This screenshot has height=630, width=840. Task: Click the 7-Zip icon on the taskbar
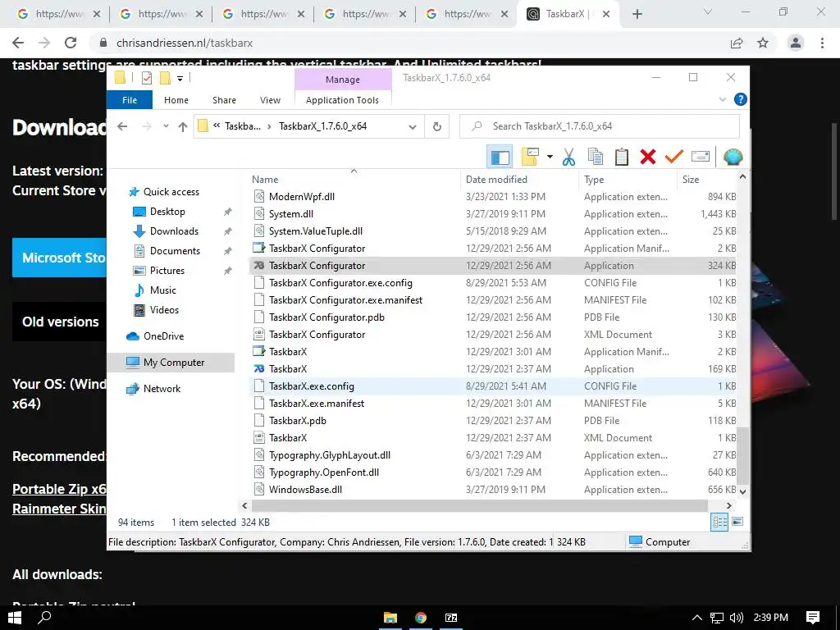[451, 618]
